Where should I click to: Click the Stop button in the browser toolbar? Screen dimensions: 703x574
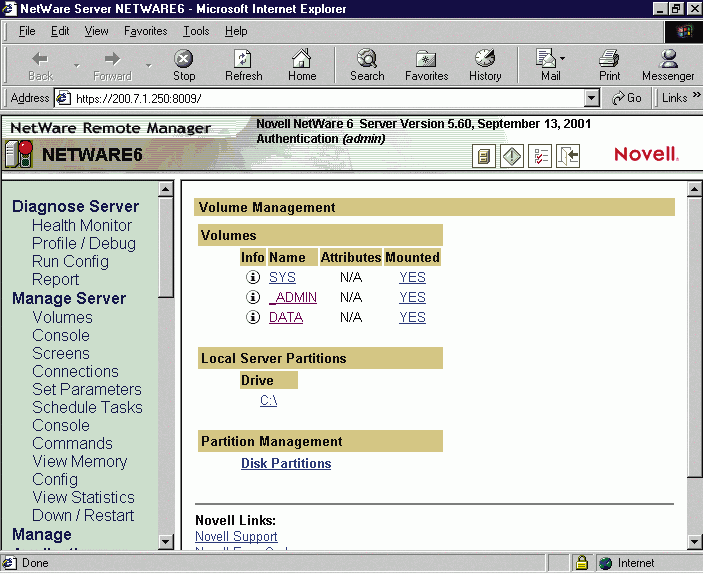[x=184, y=66]
